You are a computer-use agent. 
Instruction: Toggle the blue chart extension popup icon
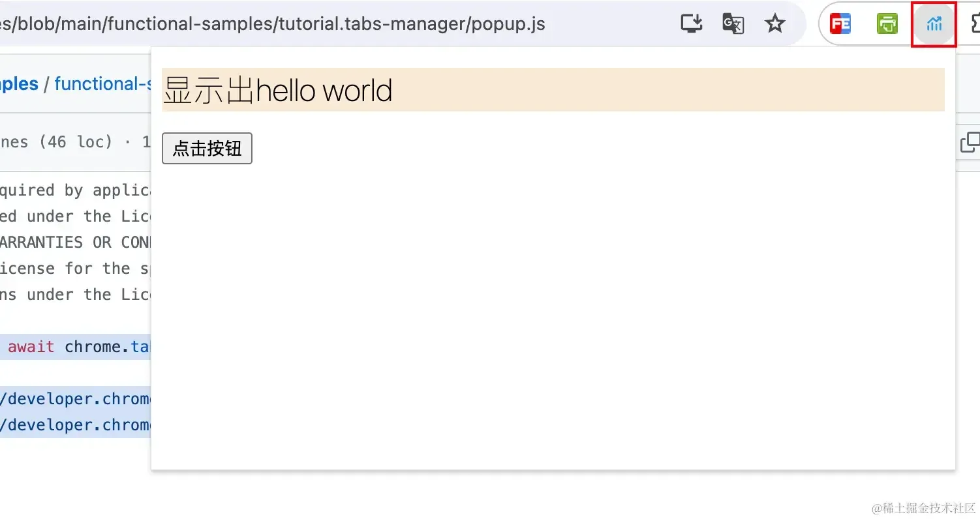[x=934, y=25]
